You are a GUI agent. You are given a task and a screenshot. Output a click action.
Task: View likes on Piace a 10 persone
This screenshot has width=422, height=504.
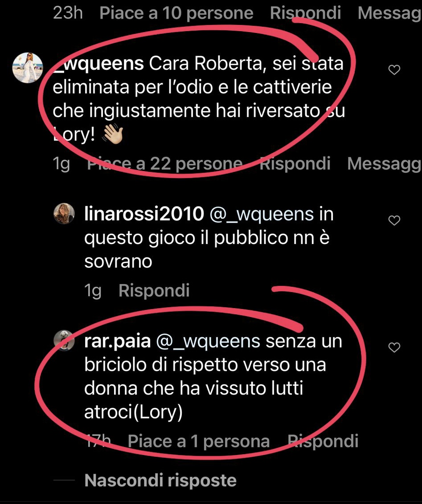click(176, 13)
